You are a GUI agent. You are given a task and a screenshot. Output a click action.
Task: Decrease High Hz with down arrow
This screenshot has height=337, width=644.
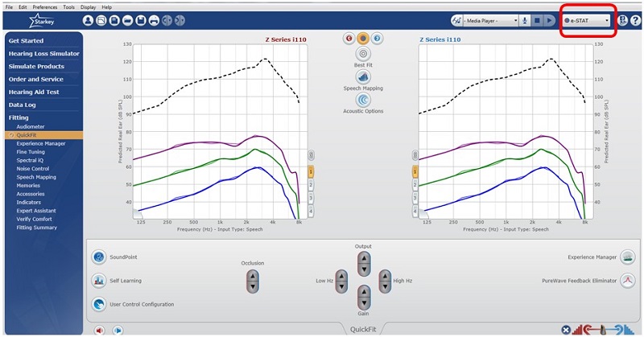coord(385,286)
